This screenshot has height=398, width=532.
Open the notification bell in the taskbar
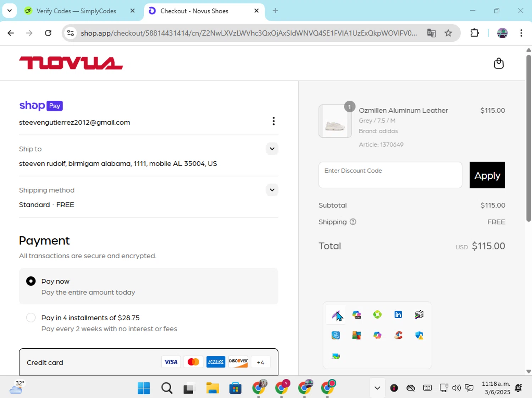point(519,388)
